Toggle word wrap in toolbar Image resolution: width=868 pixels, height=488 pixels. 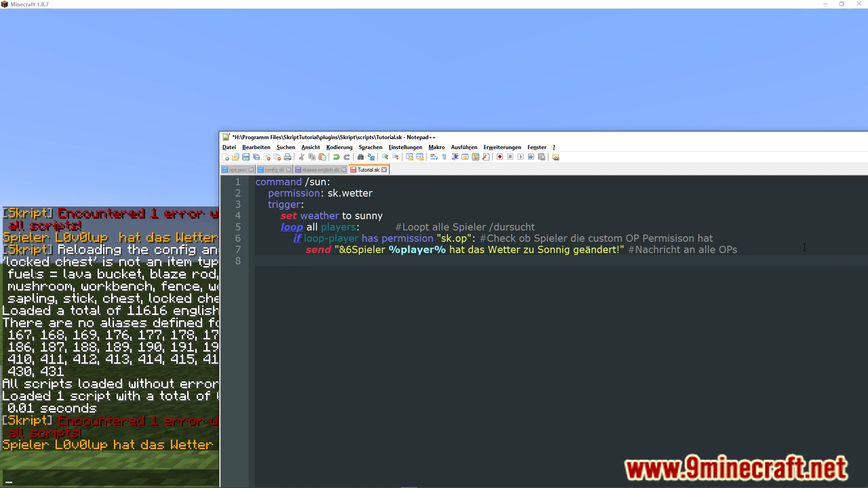(434, 157)
